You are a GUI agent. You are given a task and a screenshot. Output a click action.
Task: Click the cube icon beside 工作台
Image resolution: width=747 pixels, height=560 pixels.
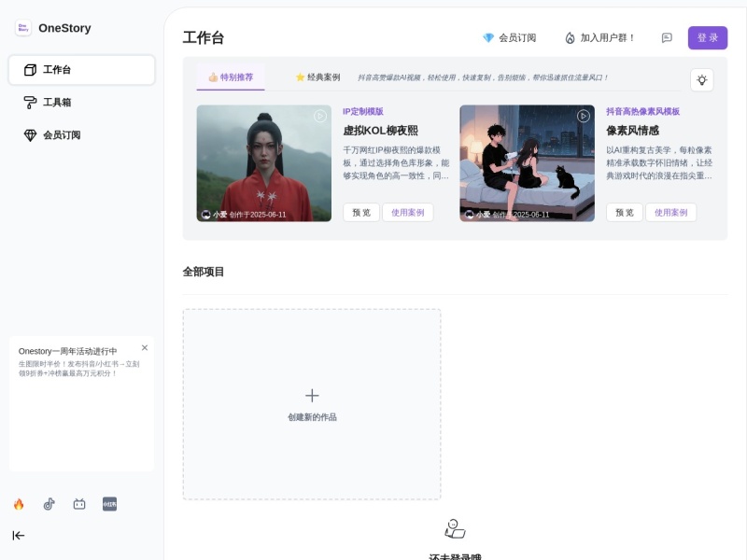click(x=30, y=70)
